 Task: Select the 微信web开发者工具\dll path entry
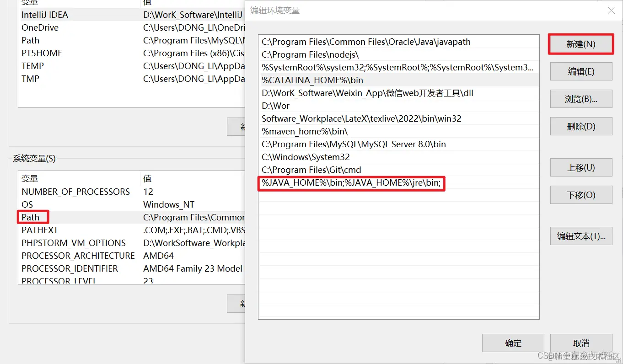pos(399,93)
